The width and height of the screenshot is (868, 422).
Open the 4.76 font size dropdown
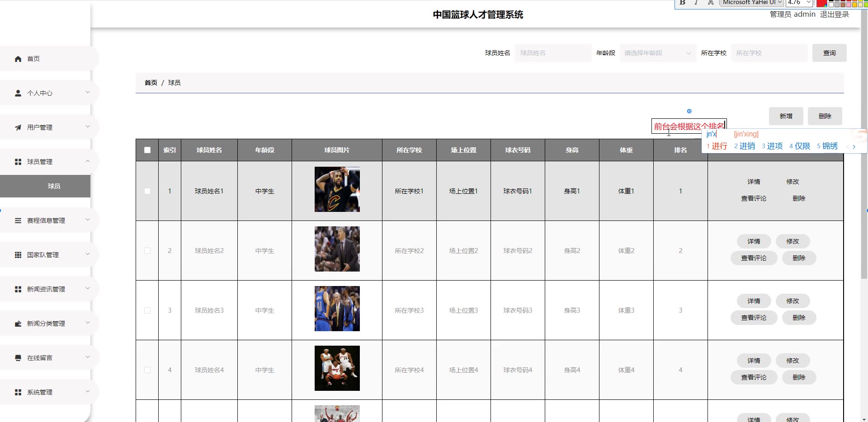point(799,2)
